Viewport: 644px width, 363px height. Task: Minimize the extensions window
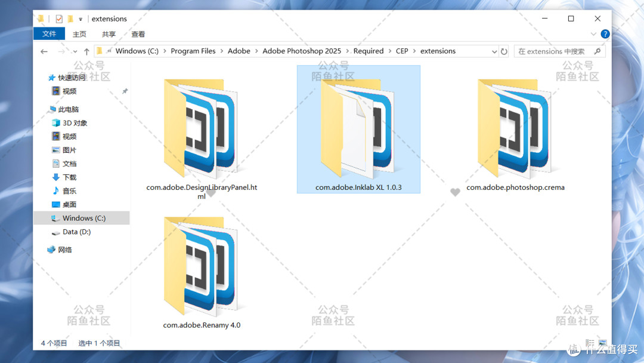(544, 19)
